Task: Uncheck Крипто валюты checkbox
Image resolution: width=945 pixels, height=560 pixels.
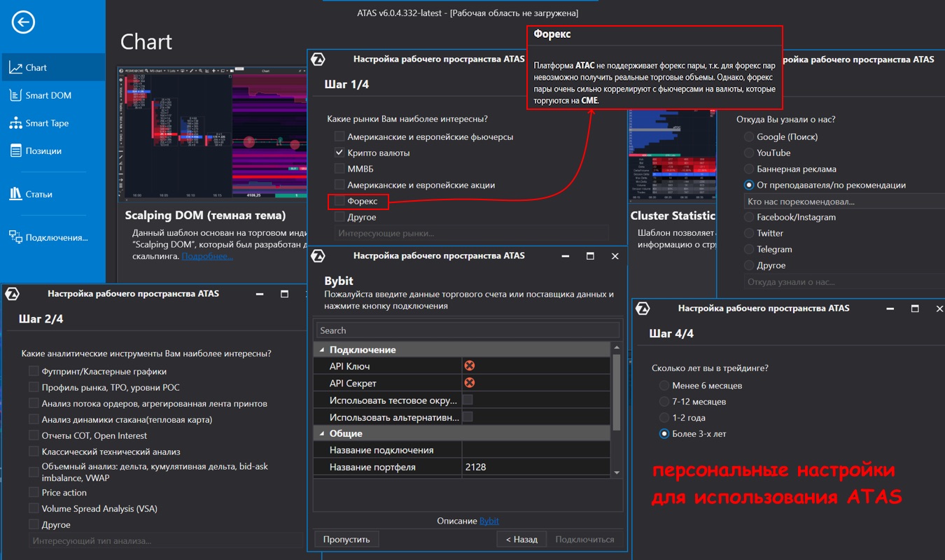Action: coord(339,153)
